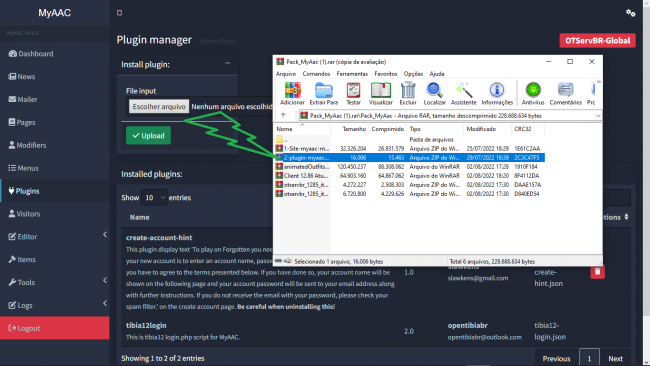
Task: Select the 2-plugin-myaac file row
Action: (410, 158)
